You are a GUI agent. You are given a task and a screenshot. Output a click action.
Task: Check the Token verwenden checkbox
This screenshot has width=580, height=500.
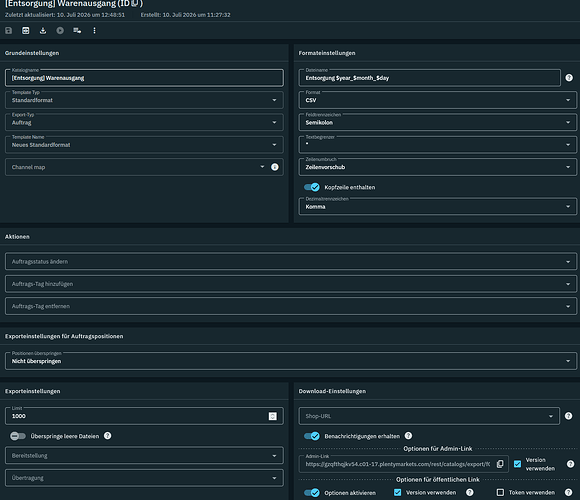pos(500,492)
